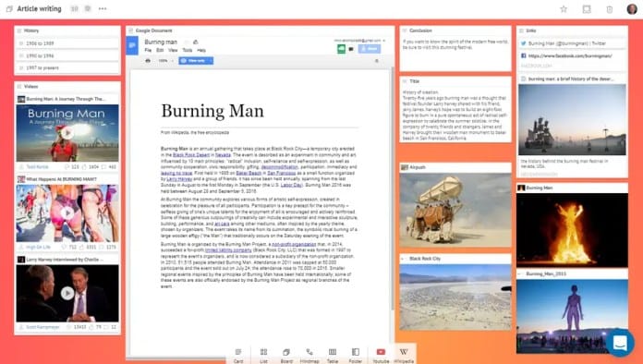This screenshot has width=643, height=364.
Task: Add a Folder from the bottom toolbar
Action: pos(356,355)
